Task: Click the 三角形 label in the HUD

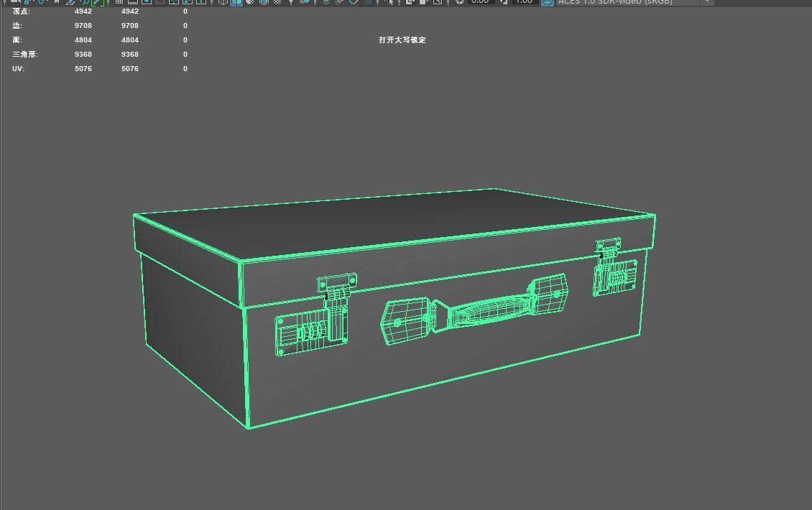Action: pos(25,55)
